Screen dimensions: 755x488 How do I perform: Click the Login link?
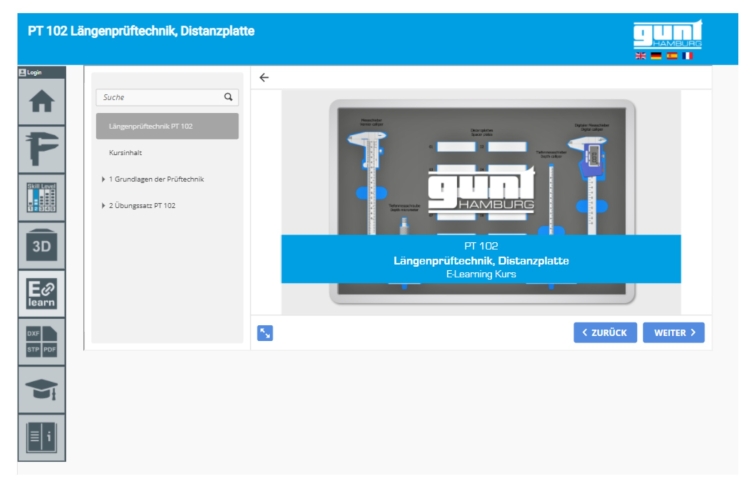[30, 72]
